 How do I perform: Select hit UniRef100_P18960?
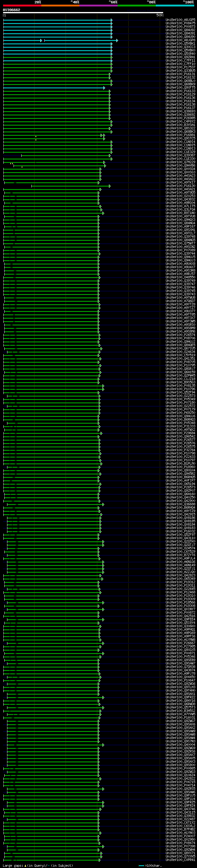[180, 467]
